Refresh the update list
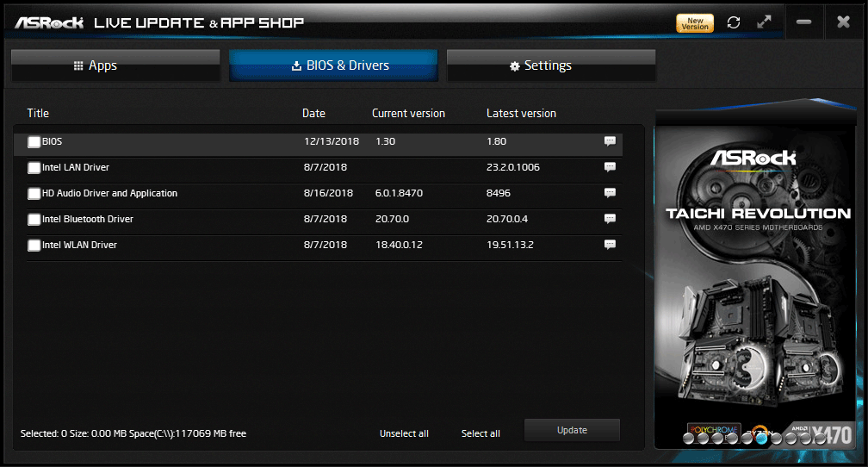Screen dimensions: 868x467 click(x=734, y=22)
